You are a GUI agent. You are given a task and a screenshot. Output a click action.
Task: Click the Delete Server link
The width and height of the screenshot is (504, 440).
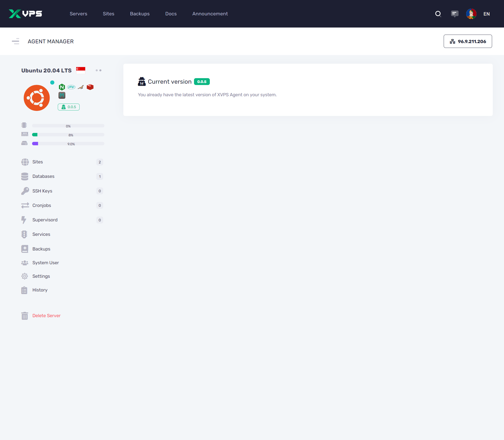pyautogui.click(x=46, y=316)
